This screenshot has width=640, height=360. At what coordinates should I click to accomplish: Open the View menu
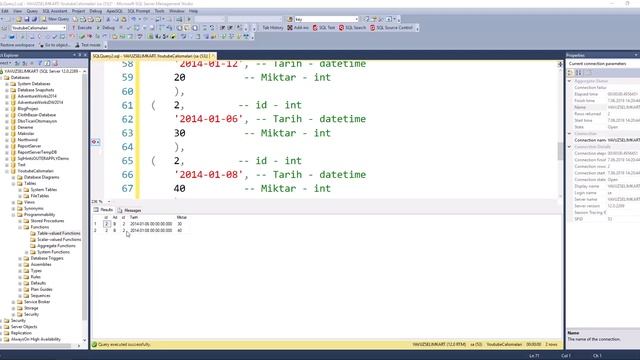point(18,11)
